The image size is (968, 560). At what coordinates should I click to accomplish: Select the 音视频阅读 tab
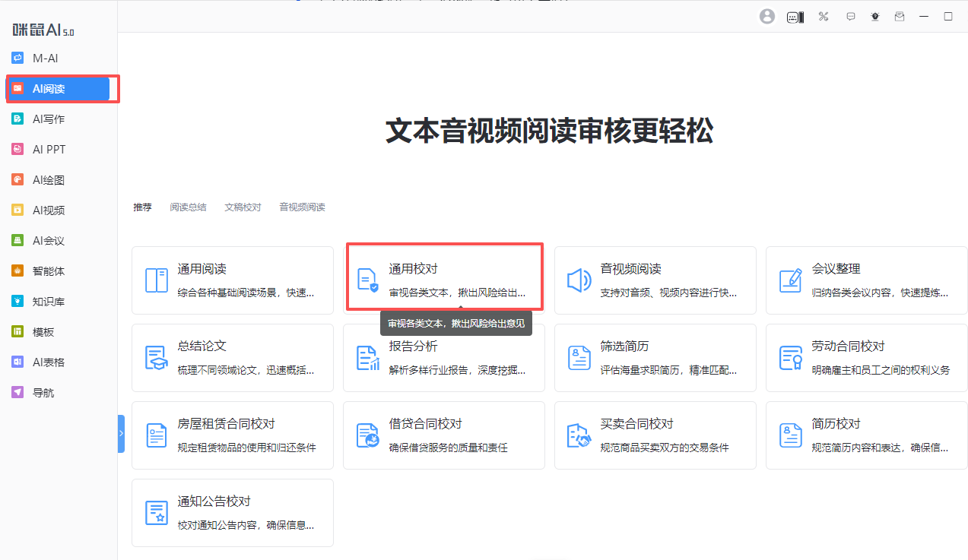(x=302, y=207)
